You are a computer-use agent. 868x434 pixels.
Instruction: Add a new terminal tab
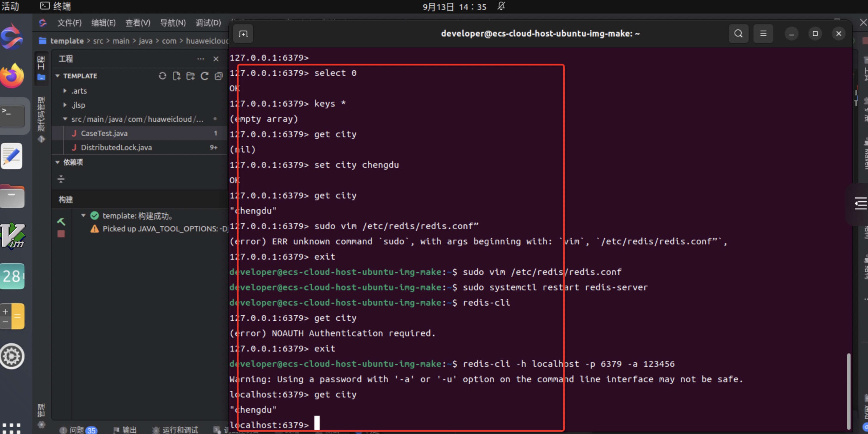(x=243, y=34)
